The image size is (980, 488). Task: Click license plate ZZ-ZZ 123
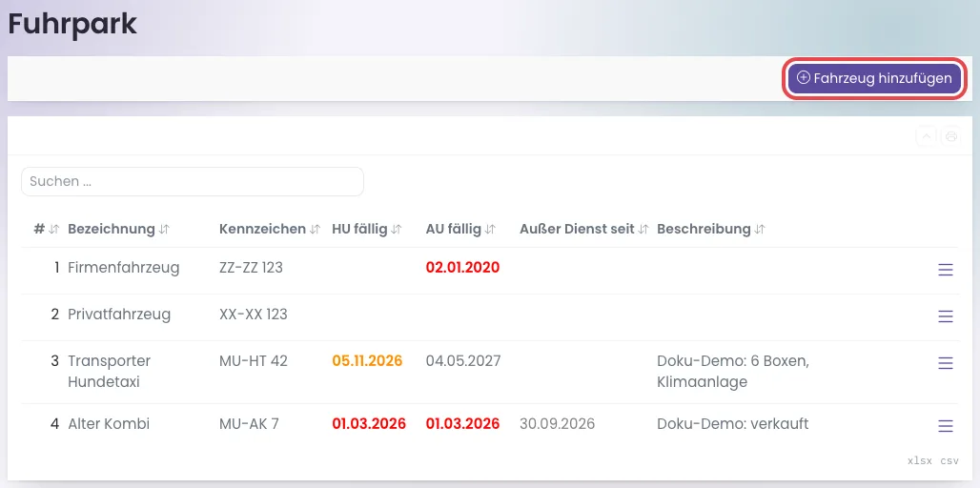[x=252, y=268]
